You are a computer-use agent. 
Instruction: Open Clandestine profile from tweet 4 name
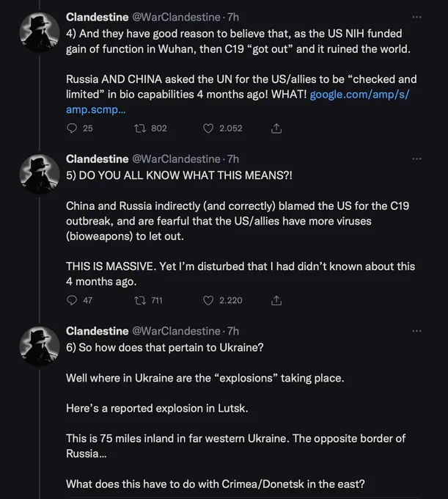[x=98, y=17]
